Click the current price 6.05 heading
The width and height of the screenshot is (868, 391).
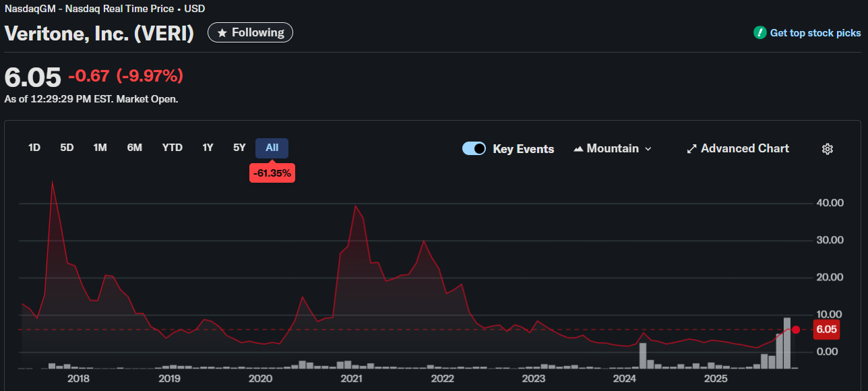(x=32, y=77)
